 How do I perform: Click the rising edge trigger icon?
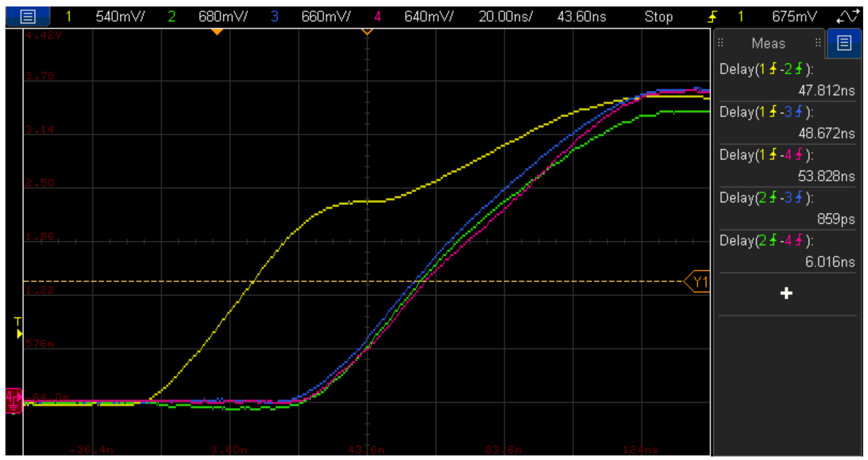click(712, 16)
